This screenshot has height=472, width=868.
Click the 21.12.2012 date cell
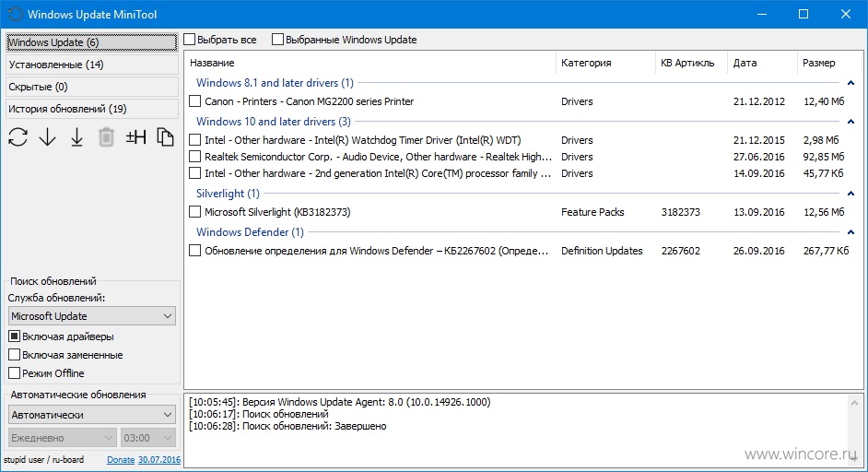[759, 101]
